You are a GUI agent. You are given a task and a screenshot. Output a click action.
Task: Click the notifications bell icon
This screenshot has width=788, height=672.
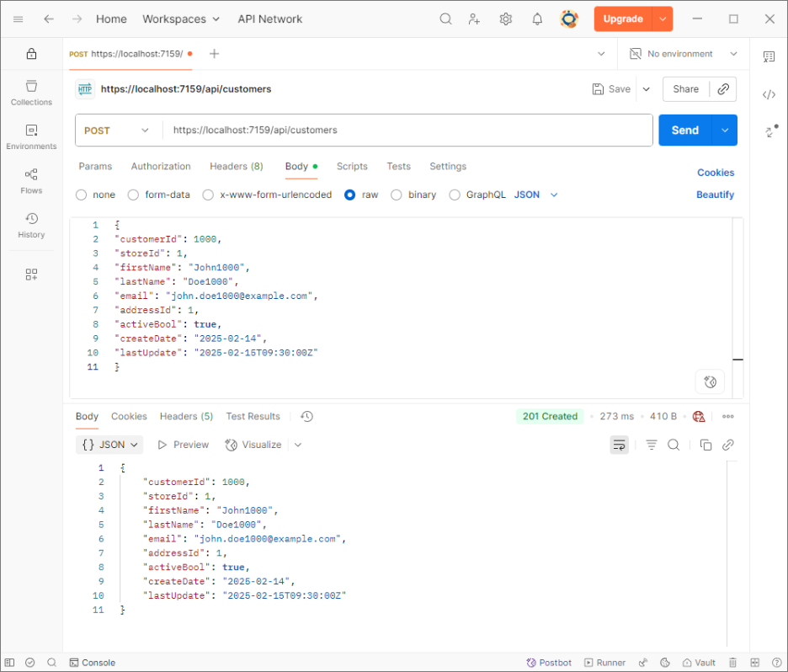pyautogui.click(x=537, y=19)
